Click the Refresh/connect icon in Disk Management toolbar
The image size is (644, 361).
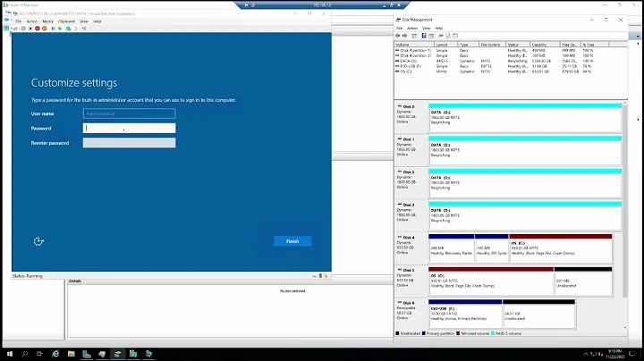point(441,36)
